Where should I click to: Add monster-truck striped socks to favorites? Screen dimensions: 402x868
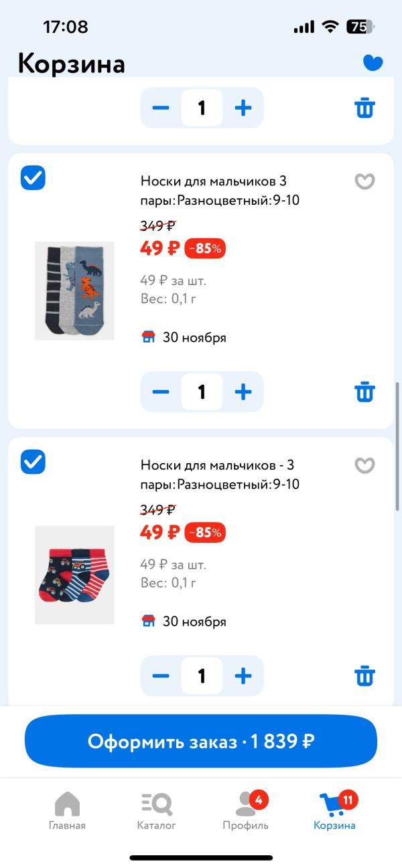tap(364, 465)
